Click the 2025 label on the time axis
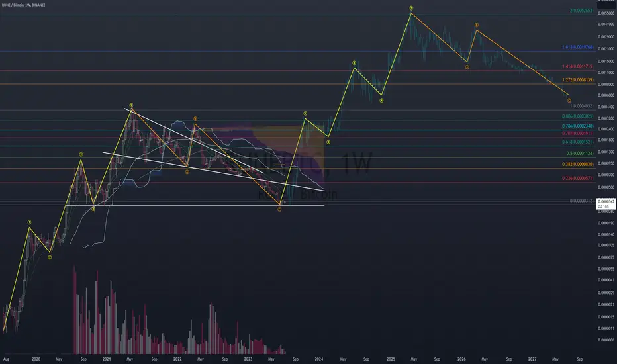Screen dimensions: 617x364 point(391,359)
